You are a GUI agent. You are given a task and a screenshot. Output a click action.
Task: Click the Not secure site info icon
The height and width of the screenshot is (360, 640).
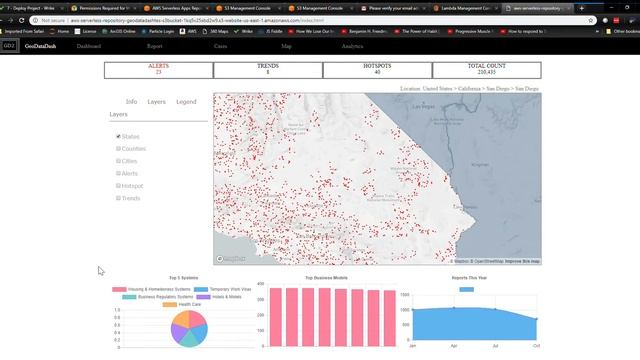point(36,20)
